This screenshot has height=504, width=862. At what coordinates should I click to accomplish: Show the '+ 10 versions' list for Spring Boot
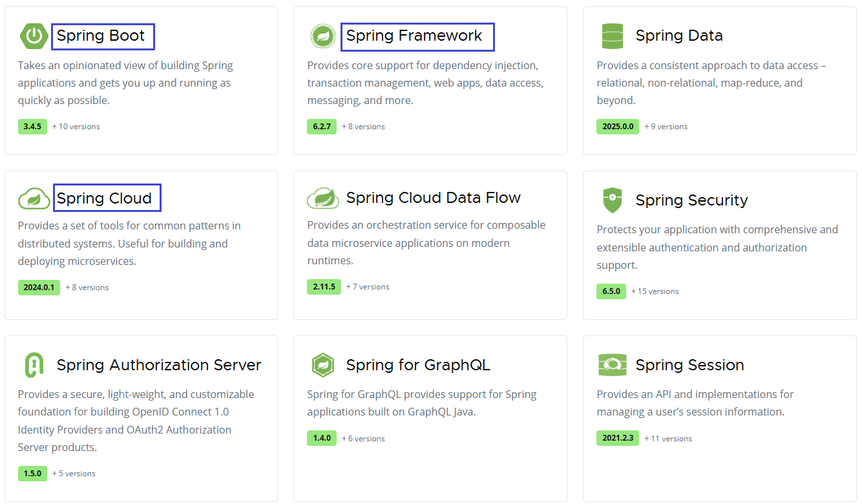point(76,127)
